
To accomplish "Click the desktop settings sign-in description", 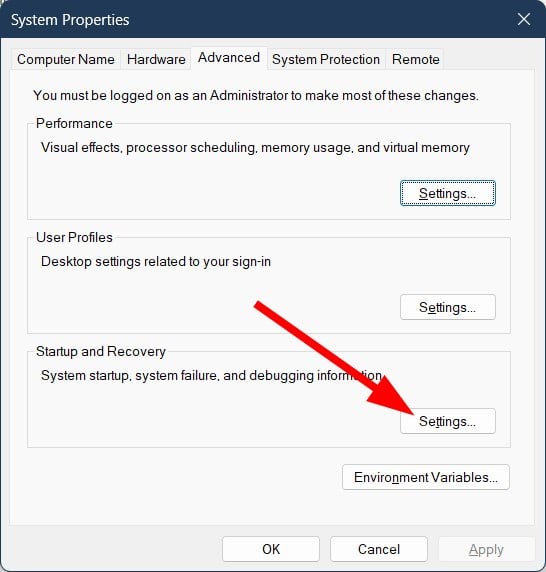I will 156,262.
